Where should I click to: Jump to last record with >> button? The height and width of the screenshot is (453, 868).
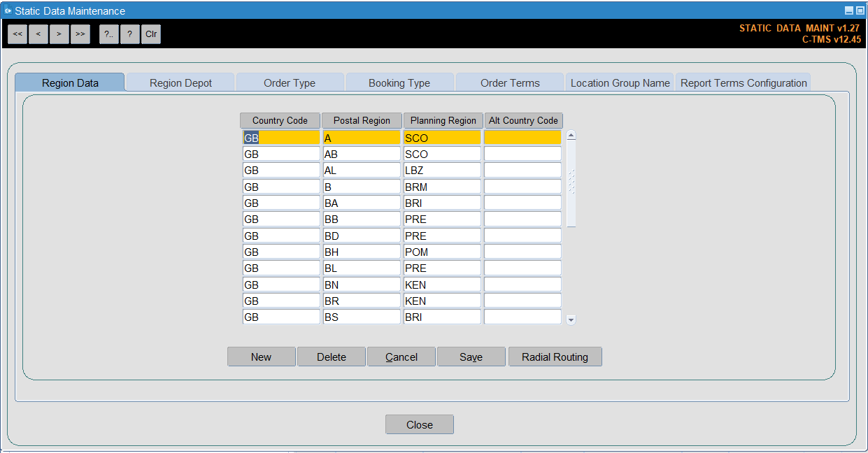click(80, 34)
